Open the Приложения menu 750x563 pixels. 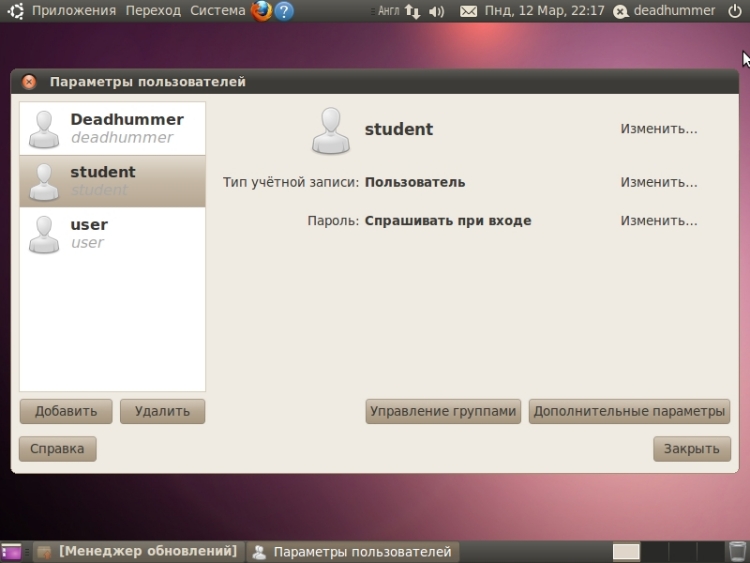pyautogui.click(x=74, y=11)
